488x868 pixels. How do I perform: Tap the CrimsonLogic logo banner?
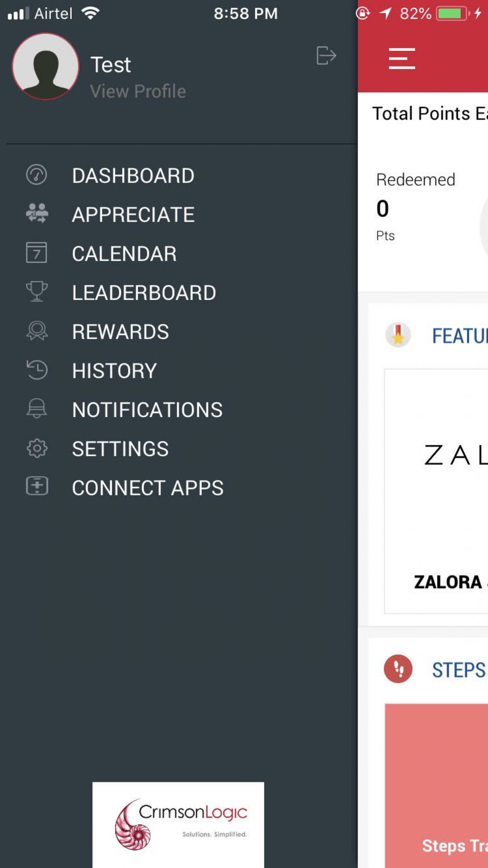(x=178, y=824)
